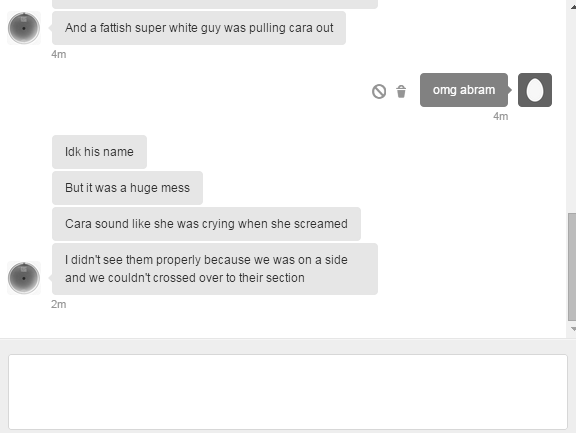Click the scrollbar up arrow

pyautogui.click(x=573, y=6)
